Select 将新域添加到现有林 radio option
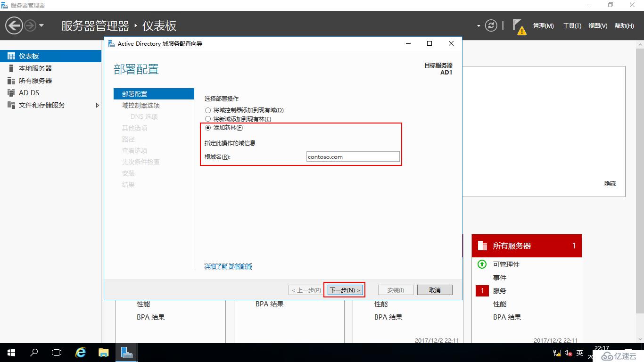644x362 pixels. click(238, 119)
